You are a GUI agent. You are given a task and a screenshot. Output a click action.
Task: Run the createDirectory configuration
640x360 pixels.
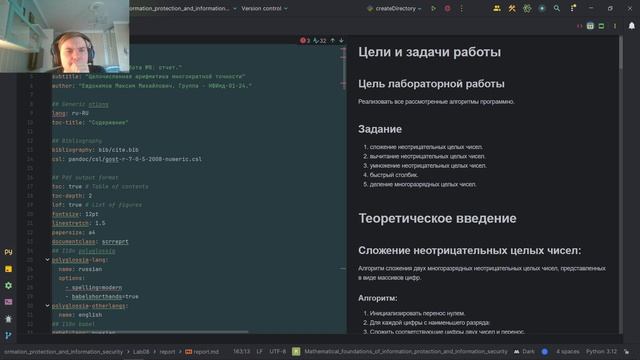(x=433, y=8)
